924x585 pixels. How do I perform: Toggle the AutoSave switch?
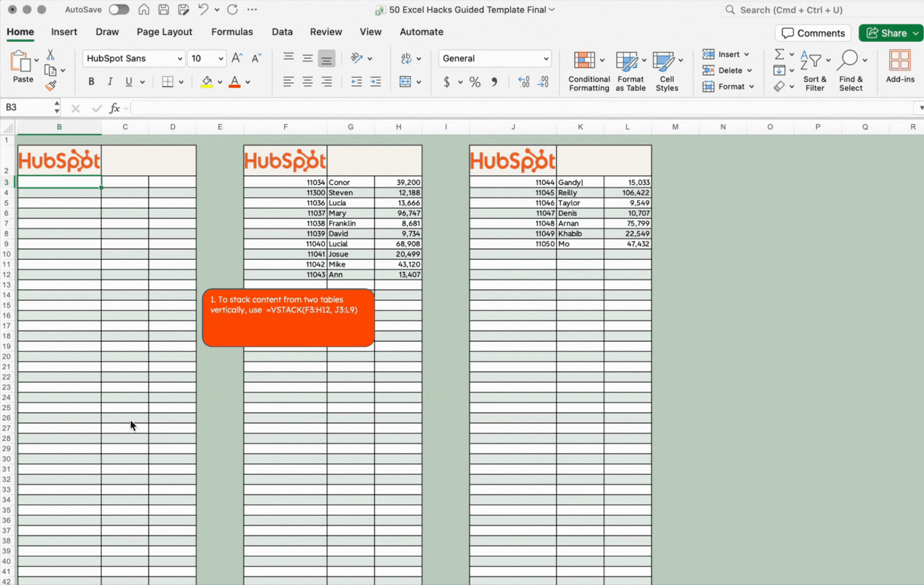click(119, 10)
